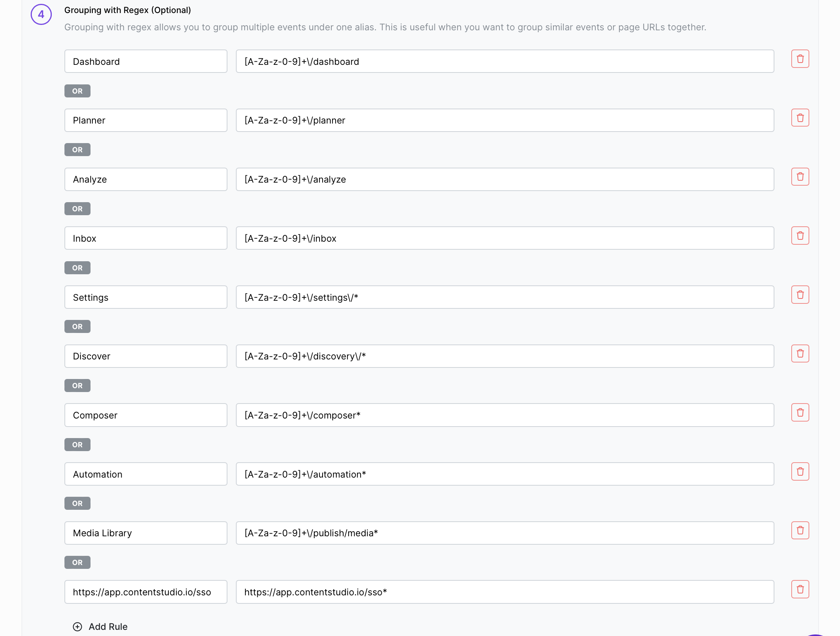Delete the Analyze rule via trash icon
840x636 pixels.
coord(800,177)
